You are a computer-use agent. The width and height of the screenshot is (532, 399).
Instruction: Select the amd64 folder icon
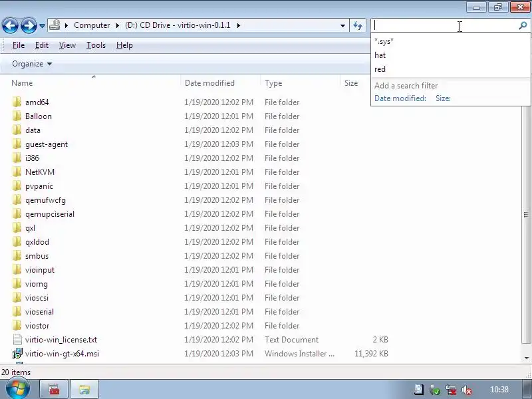[17, 102]
